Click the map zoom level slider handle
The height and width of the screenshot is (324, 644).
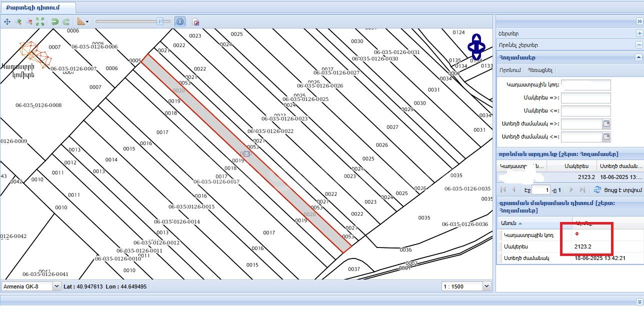pos(160,21)
